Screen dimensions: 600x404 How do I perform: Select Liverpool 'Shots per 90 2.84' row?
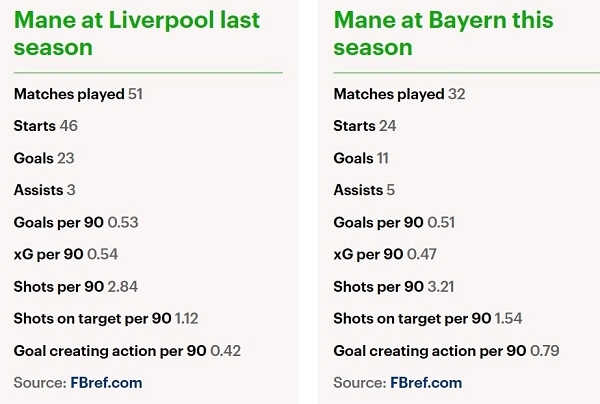(x=76, y=287)
